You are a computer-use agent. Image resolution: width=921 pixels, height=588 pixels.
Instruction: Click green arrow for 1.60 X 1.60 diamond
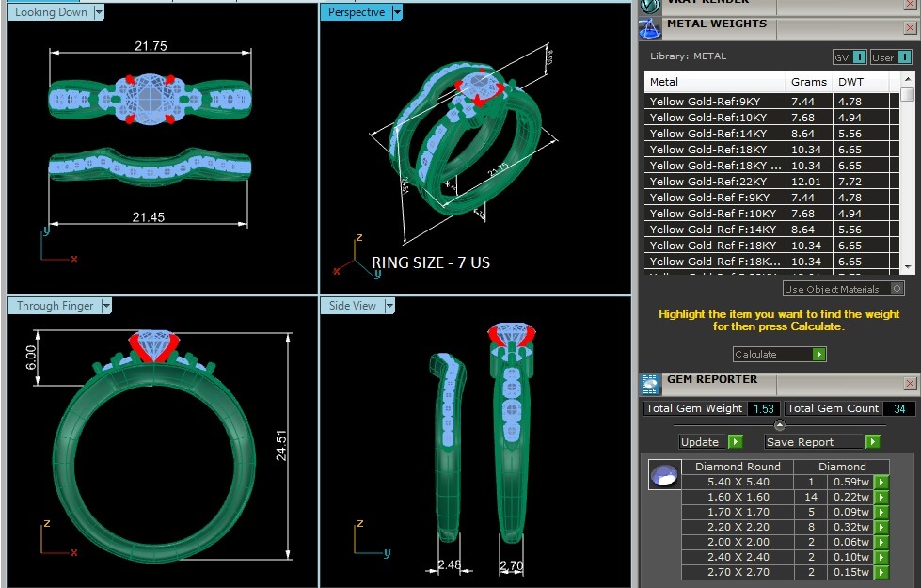(x=881, y=497)
